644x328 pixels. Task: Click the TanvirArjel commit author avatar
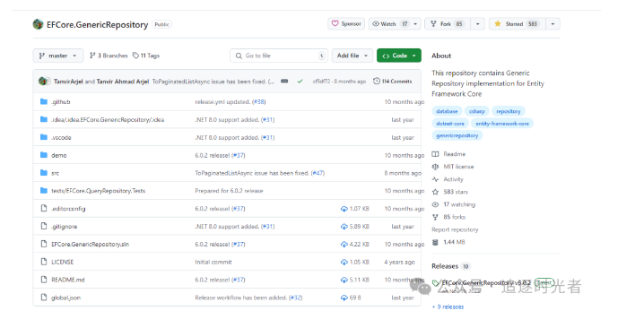[44, 82]
